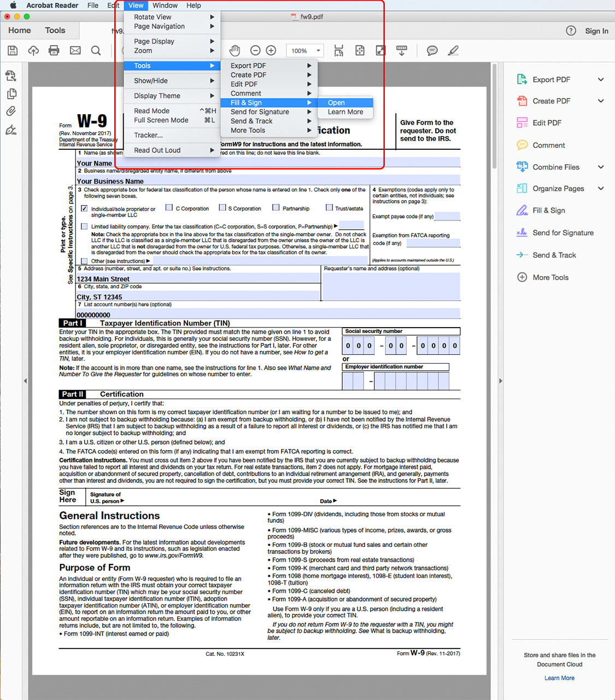Add a comment with speech bubble icon
The width and height of the screenshot is (615, 700).
[x=432, y=51]
